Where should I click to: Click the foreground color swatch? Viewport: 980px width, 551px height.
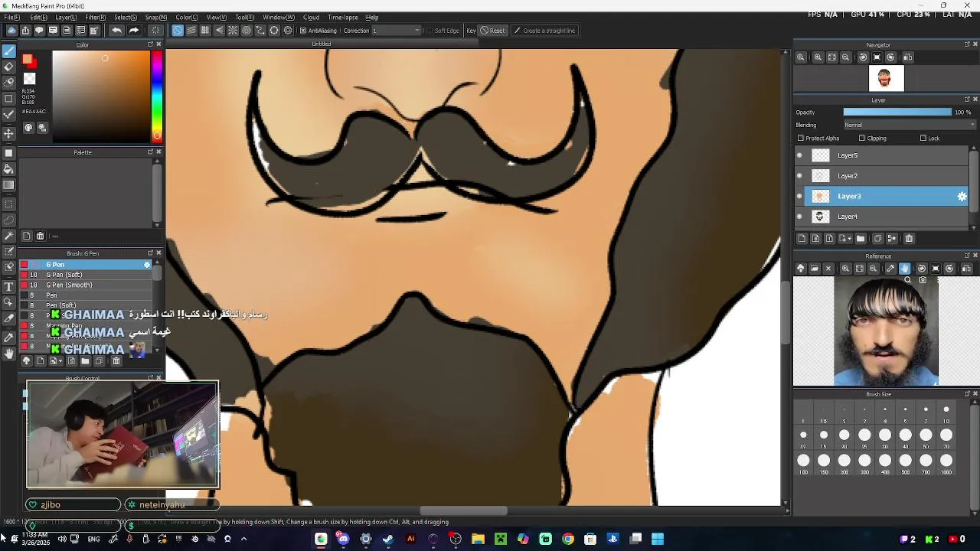click(x=28, y=60)
